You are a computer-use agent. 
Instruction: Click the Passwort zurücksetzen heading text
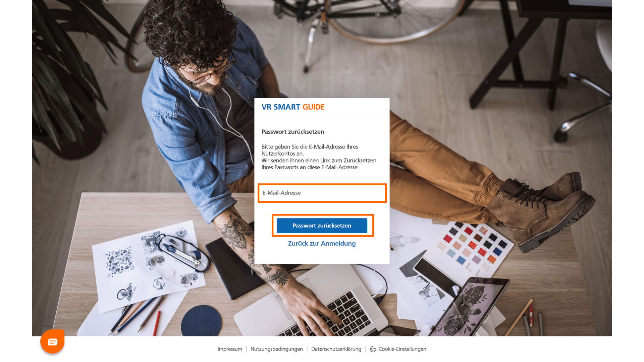pyautogui.click(x=293, y=132)
